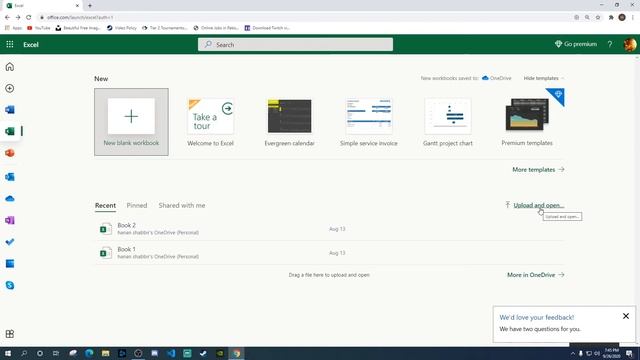The width and height of the screenshot is (640, 360).
Task: Open the Apps bookmarks shortcut
Action: (13, 28)
